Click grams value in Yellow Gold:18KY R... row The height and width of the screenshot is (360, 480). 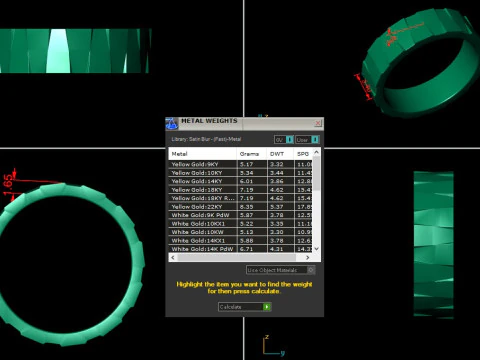tap(252, 198)
